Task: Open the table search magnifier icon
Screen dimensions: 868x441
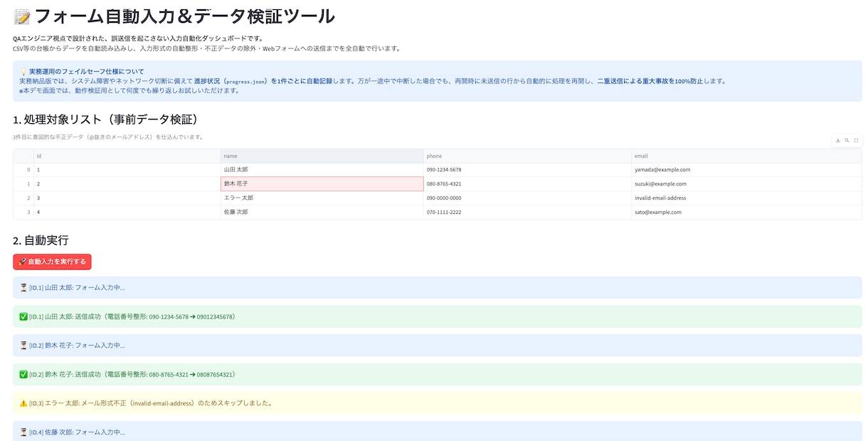Action: [847, 140]
